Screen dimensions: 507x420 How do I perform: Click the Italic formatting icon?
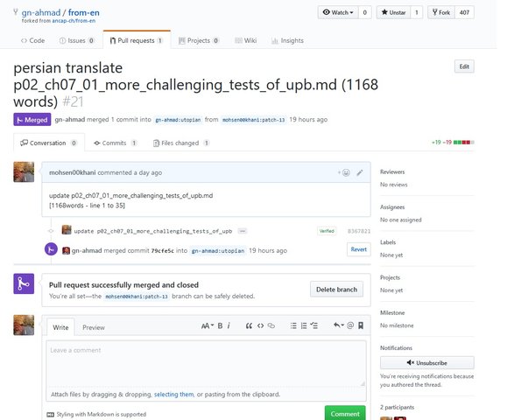click(229, 325)
